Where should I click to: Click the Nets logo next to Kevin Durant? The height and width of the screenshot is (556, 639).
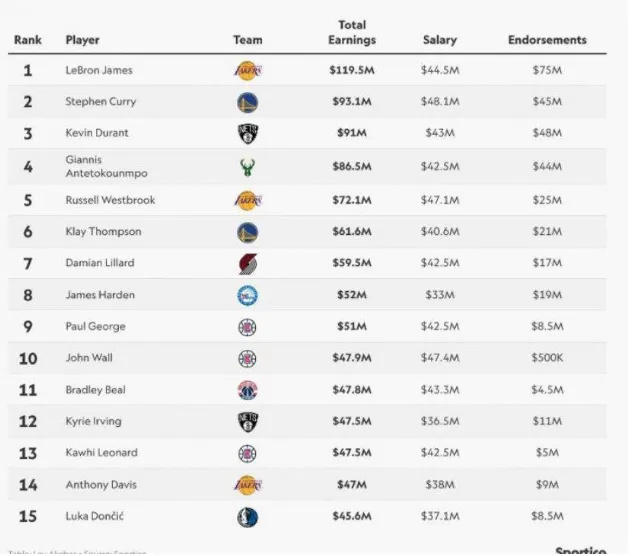247,134
